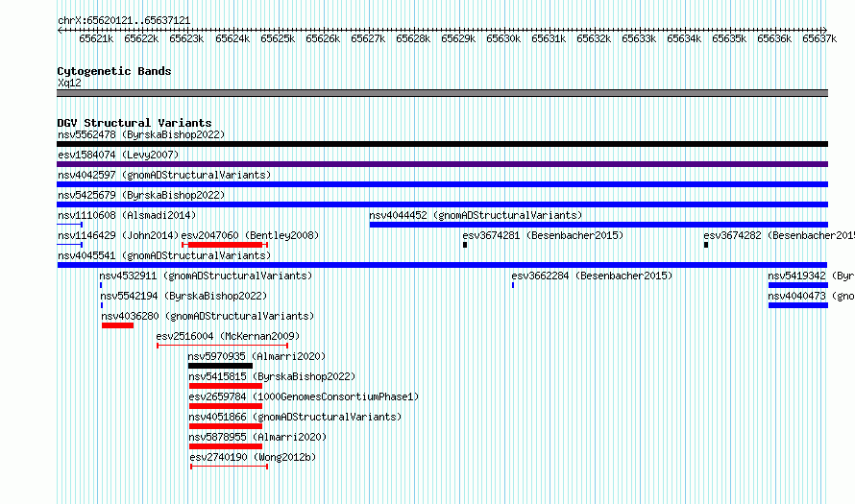This screenshot has width=855, height=504.
Task: Select the small black esv3674282 marker
Action: [706, 245]
